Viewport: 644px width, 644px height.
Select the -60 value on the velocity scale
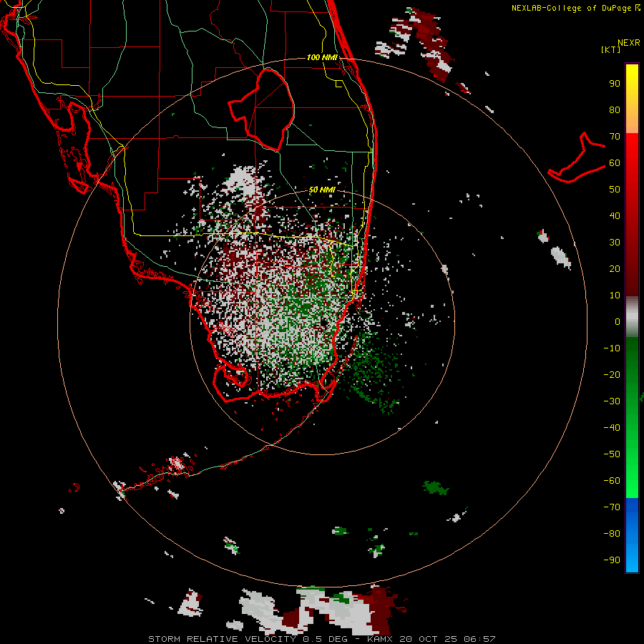click(x=612, y=481)
